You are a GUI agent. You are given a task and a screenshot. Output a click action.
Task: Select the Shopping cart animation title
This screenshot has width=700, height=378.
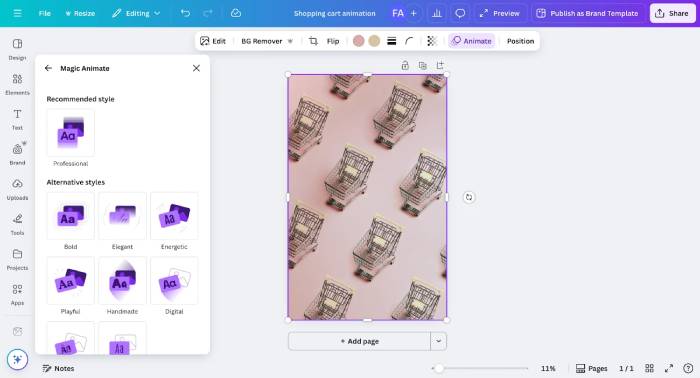click(334, 13)
